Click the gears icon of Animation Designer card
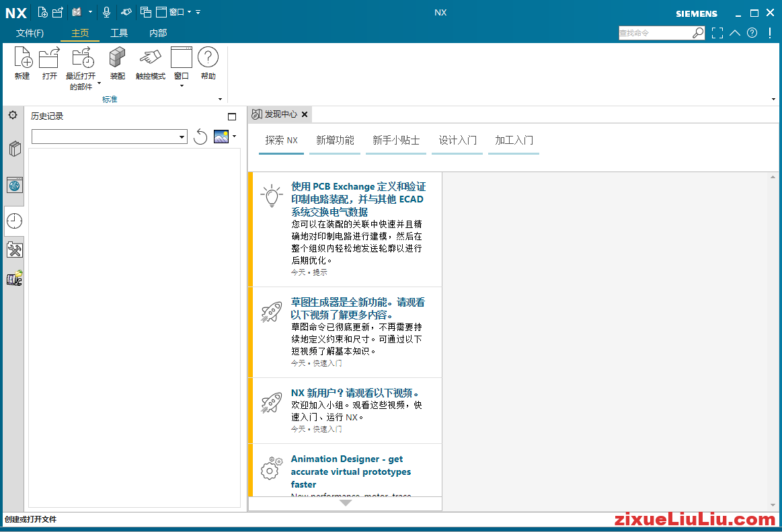This screenshot has height=532, width=782. coord(271,468)
